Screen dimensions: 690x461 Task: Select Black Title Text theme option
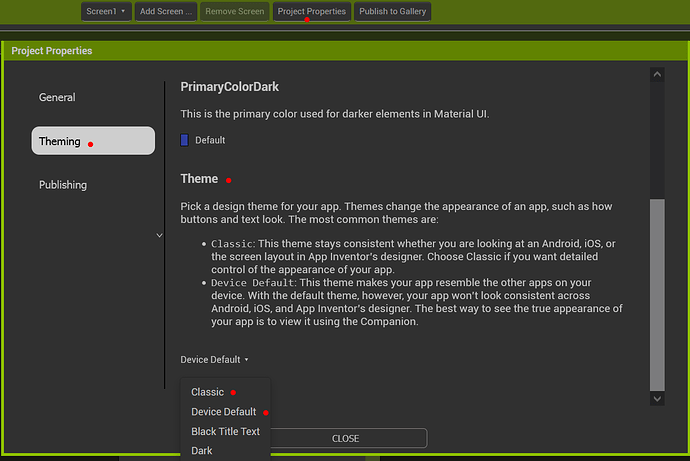tap(225, 432)
